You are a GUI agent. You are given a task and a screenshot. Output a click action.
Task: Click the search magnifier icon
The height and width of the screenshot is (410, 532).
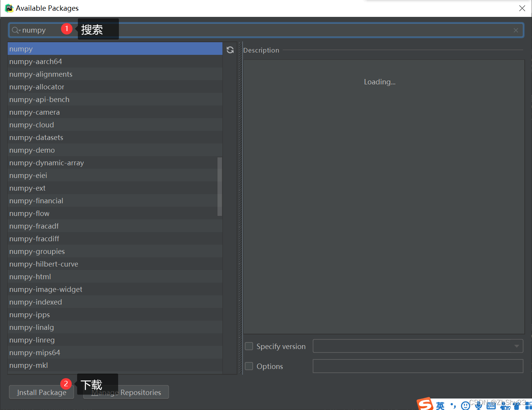15,30
